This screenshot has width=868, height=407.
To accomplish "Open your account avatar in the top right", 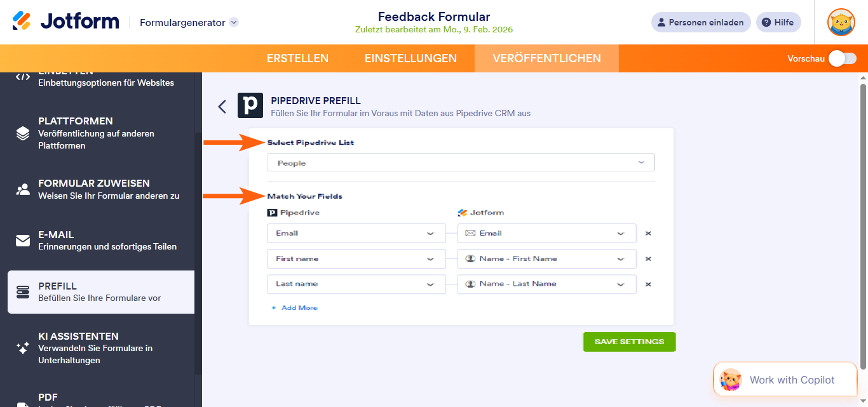I will [x=841, y=22].
